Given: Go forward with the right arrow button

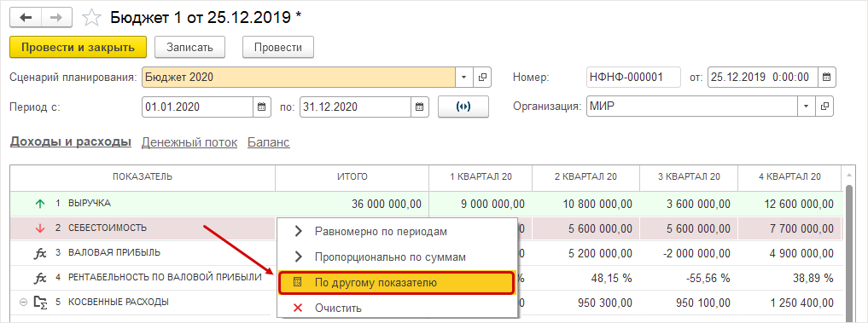Looking at the screenshot, I should pos(56,18).
